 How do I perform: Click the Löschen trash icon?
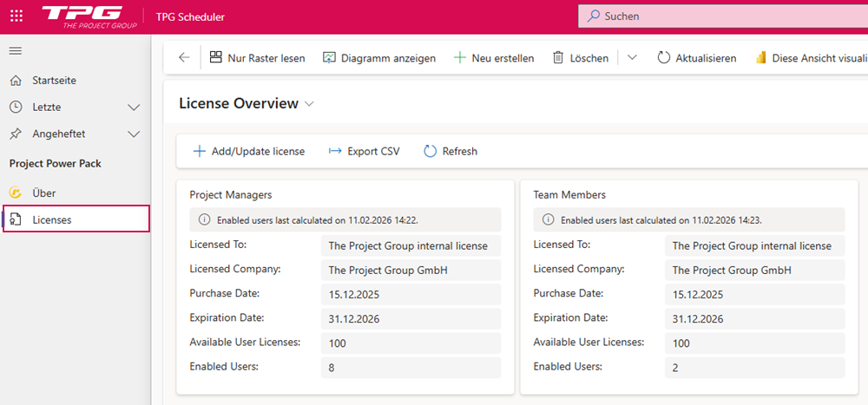tap(558, 58)
